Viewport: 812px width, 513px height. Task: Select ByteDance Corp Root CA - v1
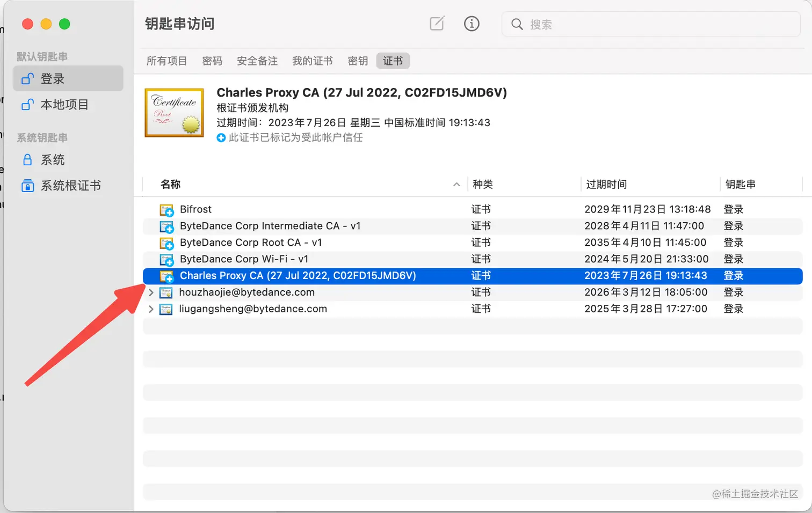[x=251, y=243]
